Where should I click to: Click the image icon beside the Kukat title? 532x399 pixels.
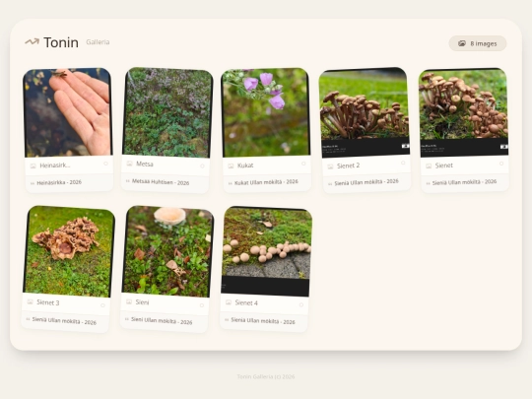pos(231,166)
